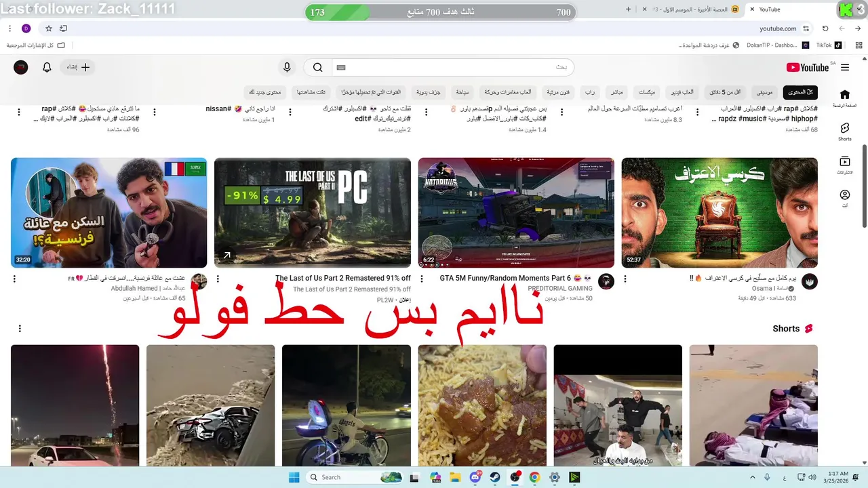Open OBS Studio from the taskbar

click(515, 477)
